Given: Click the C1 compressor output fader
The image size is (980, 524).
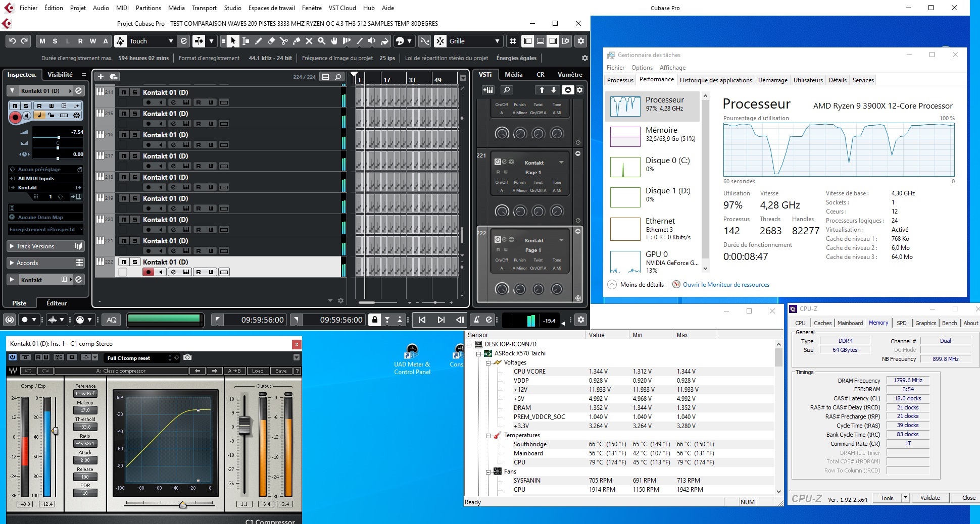Looking at the screenshot, I should 244,425.
